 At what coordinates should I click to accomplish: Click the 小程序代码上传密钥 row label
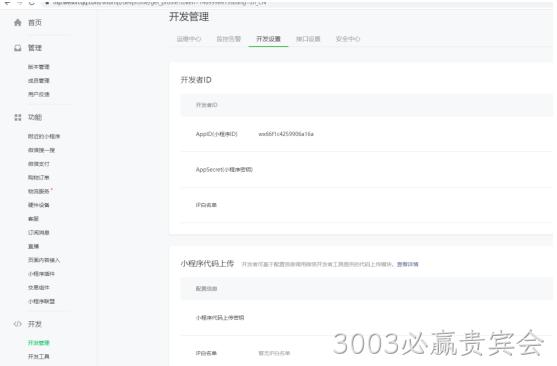pyautogui.click(x=220, y=318)
